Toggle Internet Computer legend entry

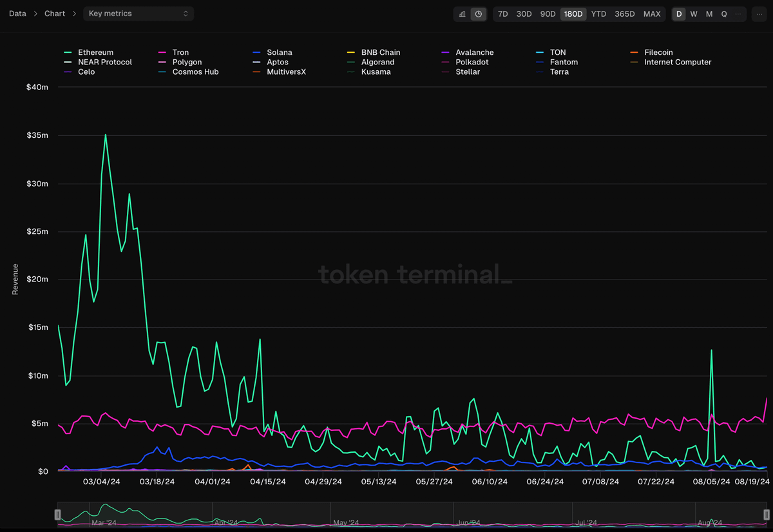click(671, 62)
